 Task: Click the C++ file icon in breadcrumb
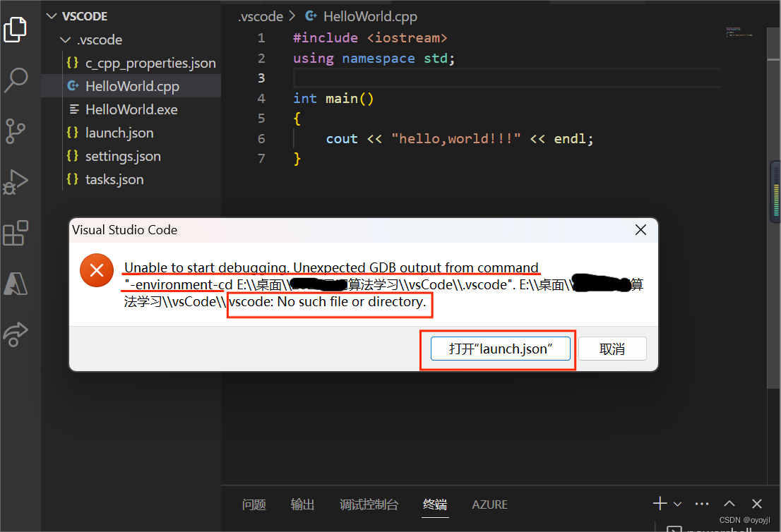click(309, 16)
